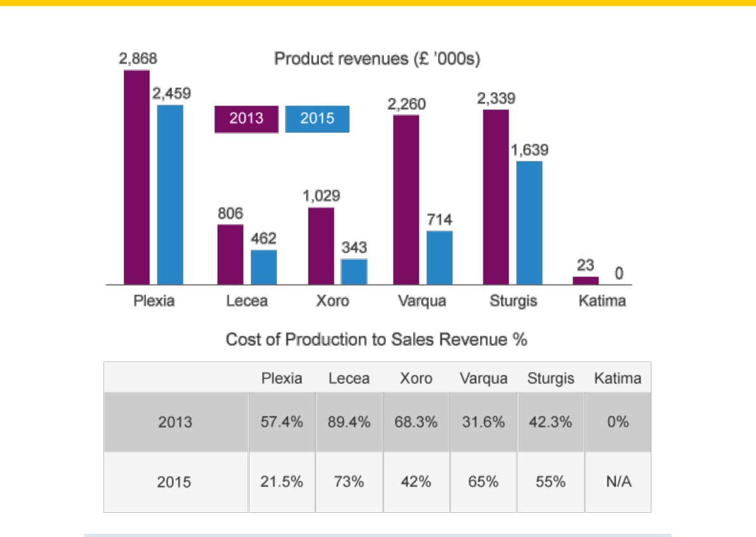
Task: Click the 2015 row label in the table
Action: tap(174, 482)
